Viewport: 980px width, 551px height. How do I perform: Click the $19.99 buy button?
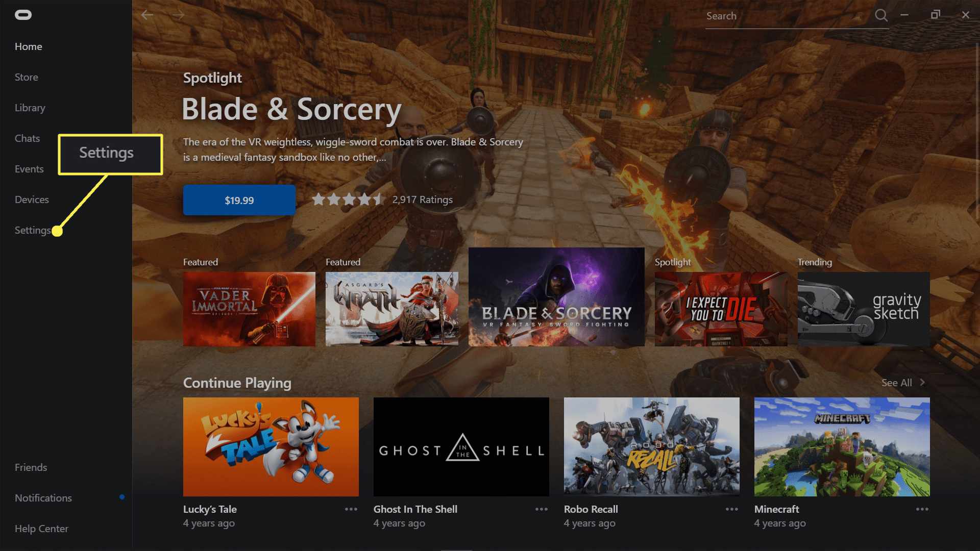pyautogui.click(x=239, y=201)
